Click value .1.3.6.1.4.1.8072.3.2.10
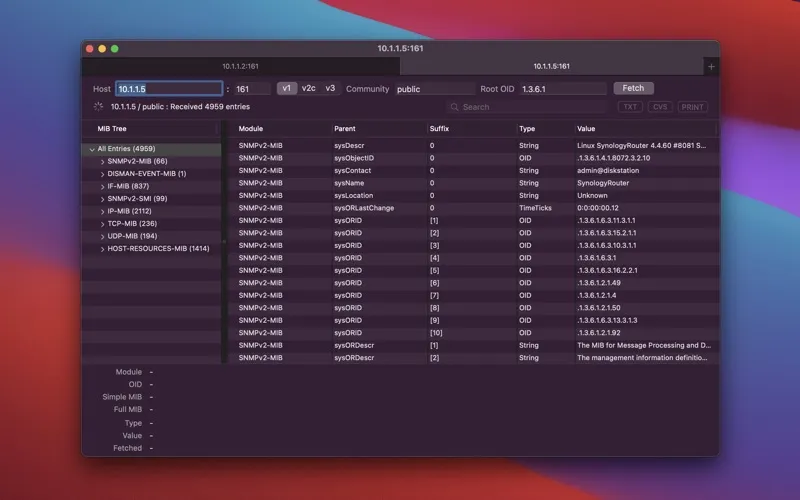 click(613, 158)
